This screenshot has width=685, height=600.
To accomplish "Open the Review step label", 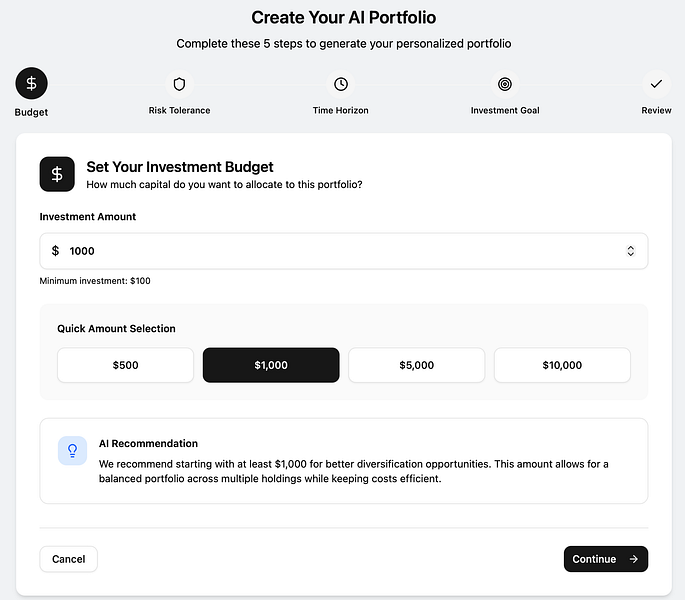I will tap(656, 110).
